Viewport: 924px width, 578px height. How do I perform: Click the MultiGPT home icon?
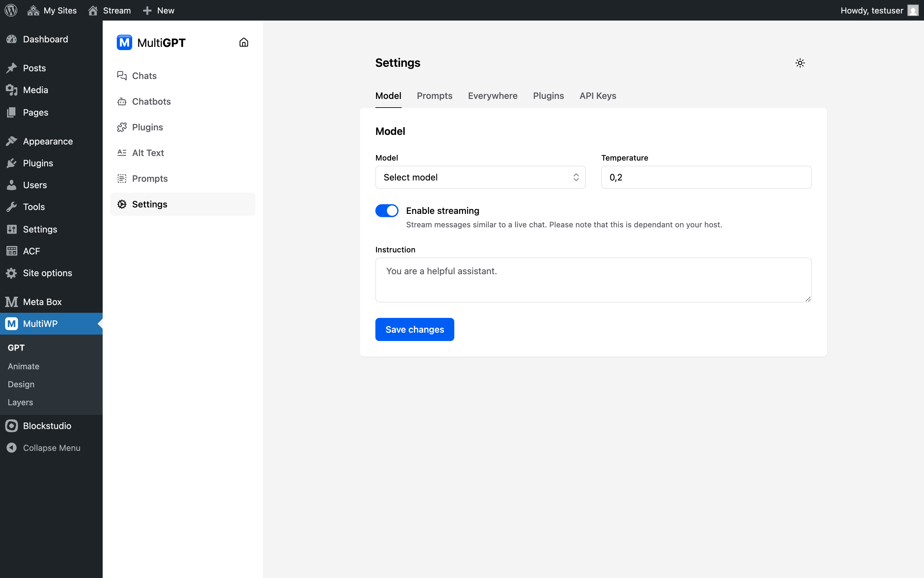[244, 42]
